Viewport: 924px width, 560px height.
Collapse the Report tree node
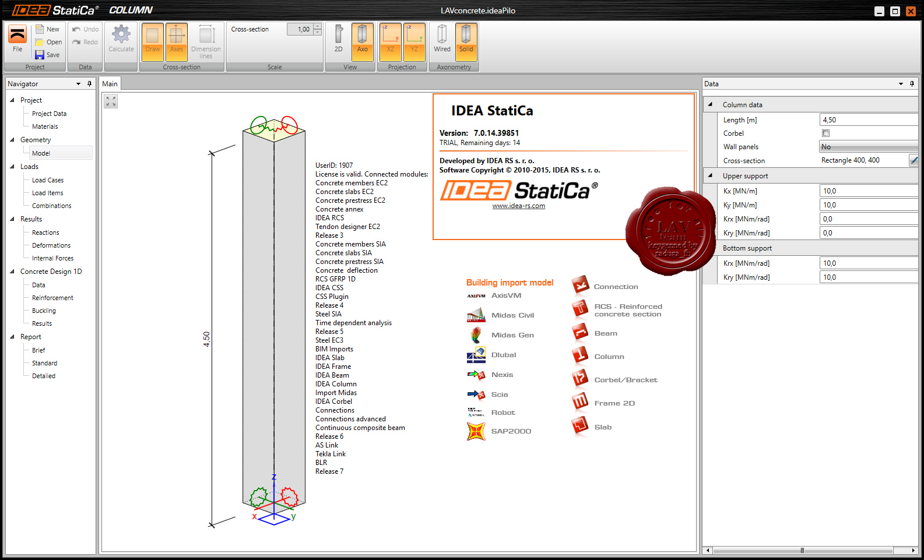coord(12,337)
